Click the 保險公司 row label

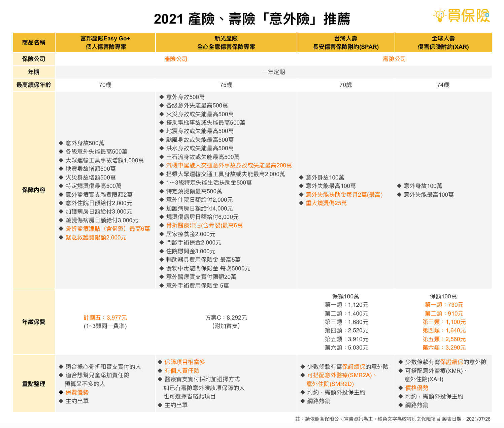click(x=34, y=59)
